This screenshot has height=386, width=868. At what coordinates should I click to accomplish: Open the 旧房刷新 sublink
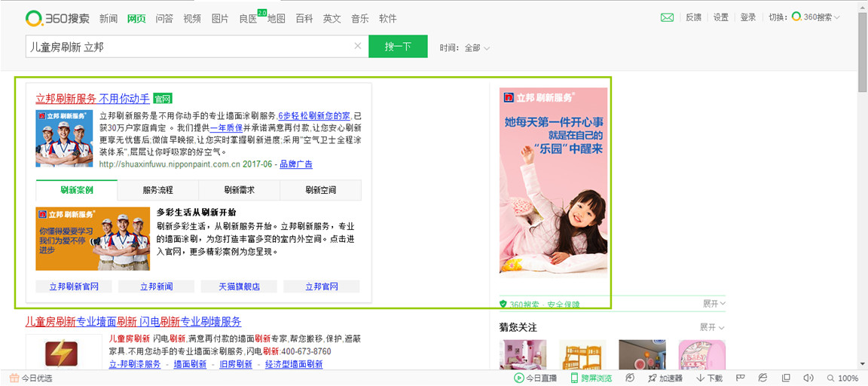pyautogui.click(x=236, y=364)
